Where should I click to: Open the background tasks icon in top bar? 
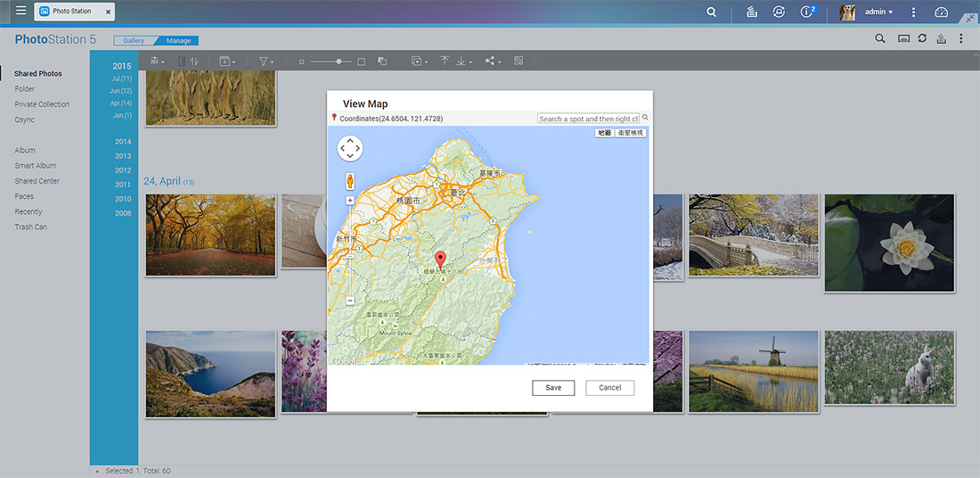pos(752,12)
